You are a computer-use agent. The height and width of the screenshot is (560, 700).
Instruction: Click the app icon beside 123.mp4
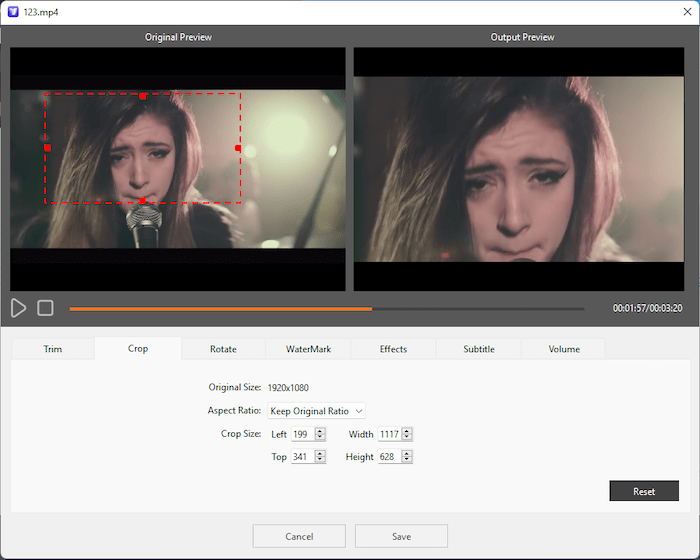[x=13, y=12]
